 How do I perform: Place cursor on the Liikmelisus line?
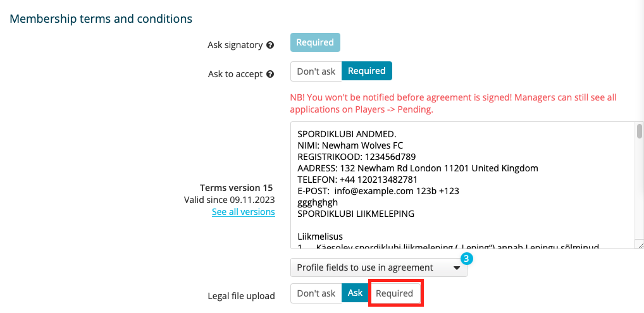click(x=320, y=236)
